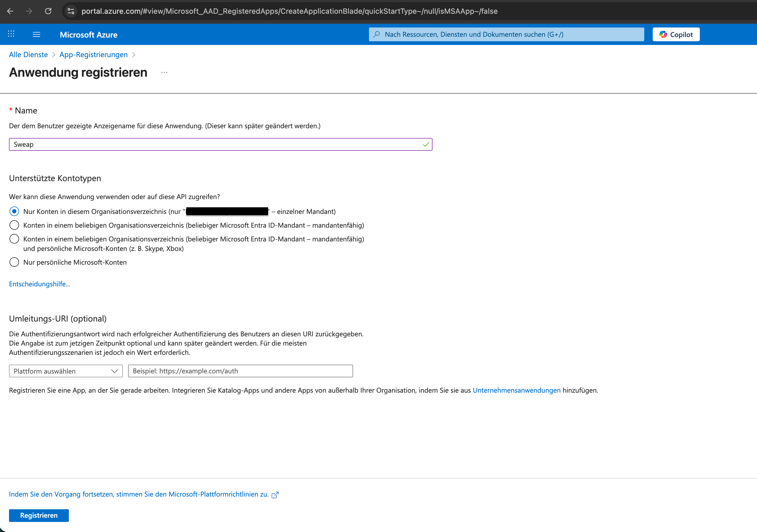Screen dimensions: 757x532
Task: Open the hamburger portal menu
Action: (x=37, y=34)
